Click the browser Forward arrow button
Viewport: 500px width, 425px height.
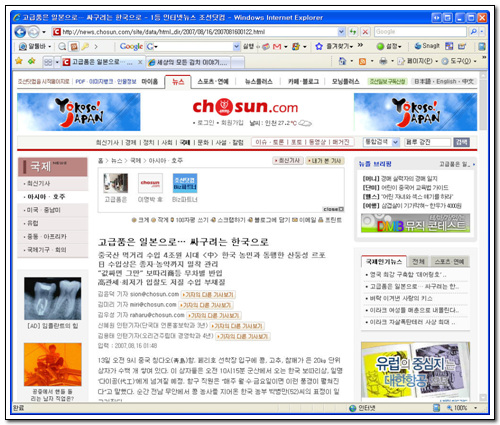point(33,32)
